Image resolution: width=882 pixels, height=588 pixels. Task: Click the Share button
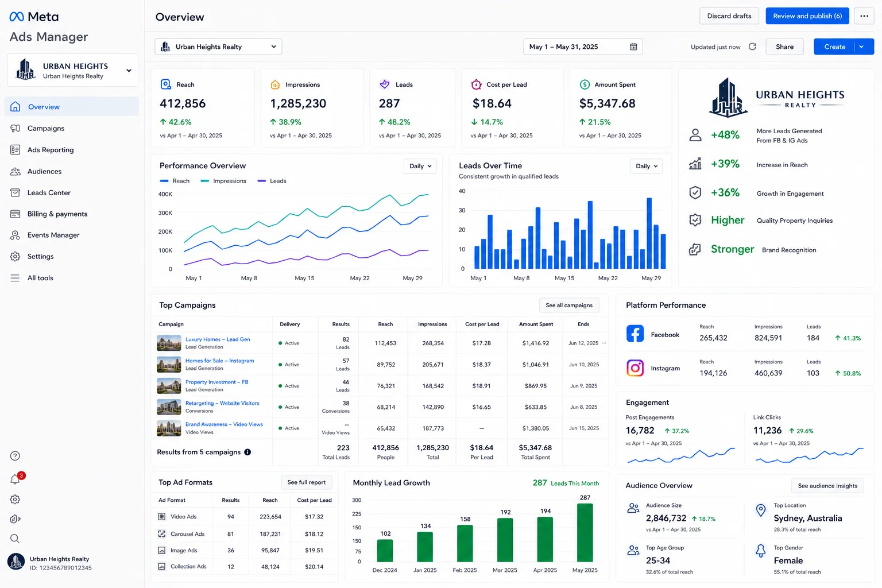tap(784, 47)
